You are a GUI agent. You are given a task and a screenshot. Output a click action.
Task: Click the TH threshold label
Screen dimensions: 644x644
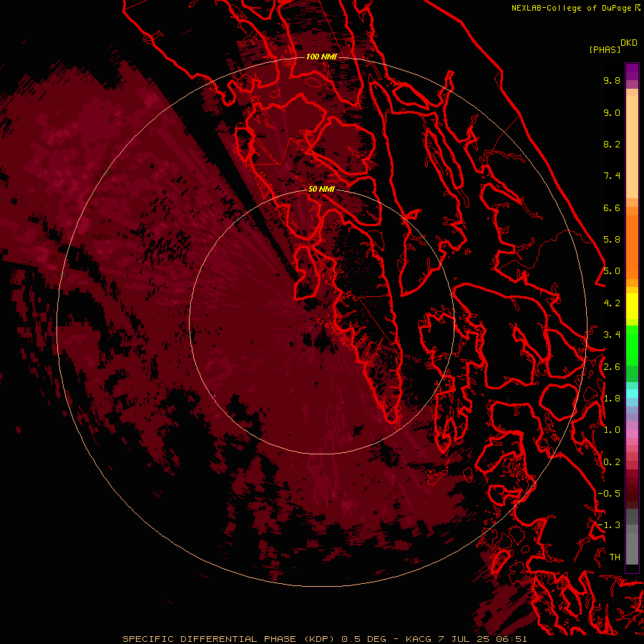tap(615, 557)
